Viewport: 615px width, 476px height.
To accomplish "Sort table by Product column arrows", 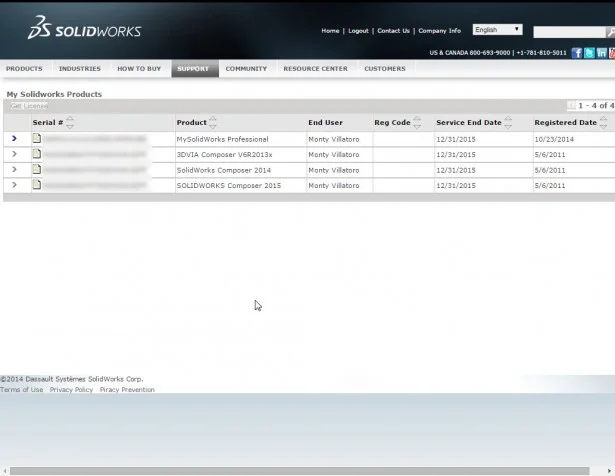I will 213,122.
